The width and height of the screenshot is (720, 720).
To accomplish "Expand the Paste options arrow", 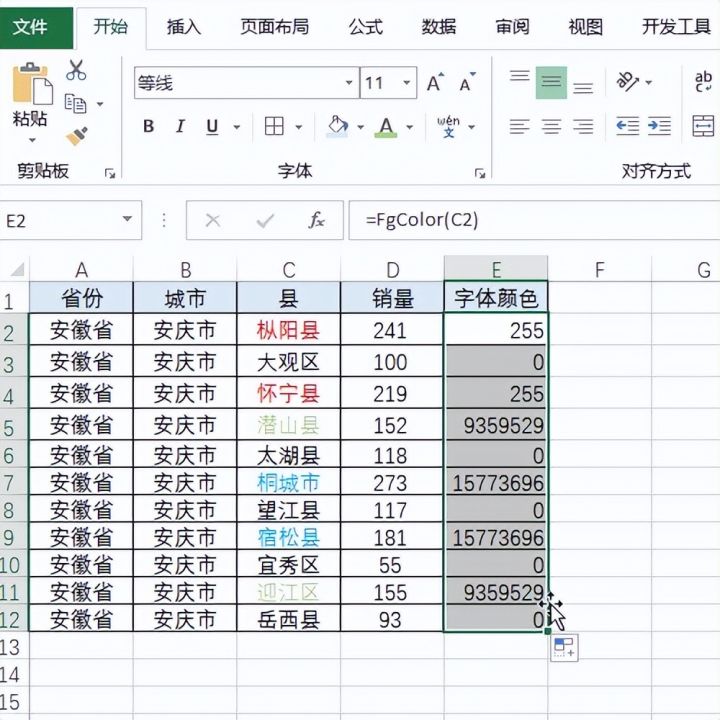I will 32,140.
